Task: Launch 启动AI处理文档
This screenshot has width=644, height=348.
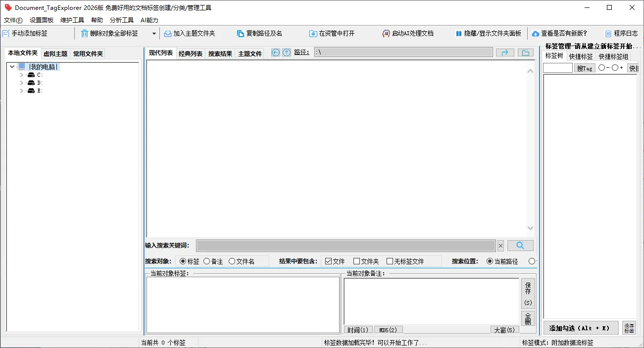Action: [x=407, y=34]
